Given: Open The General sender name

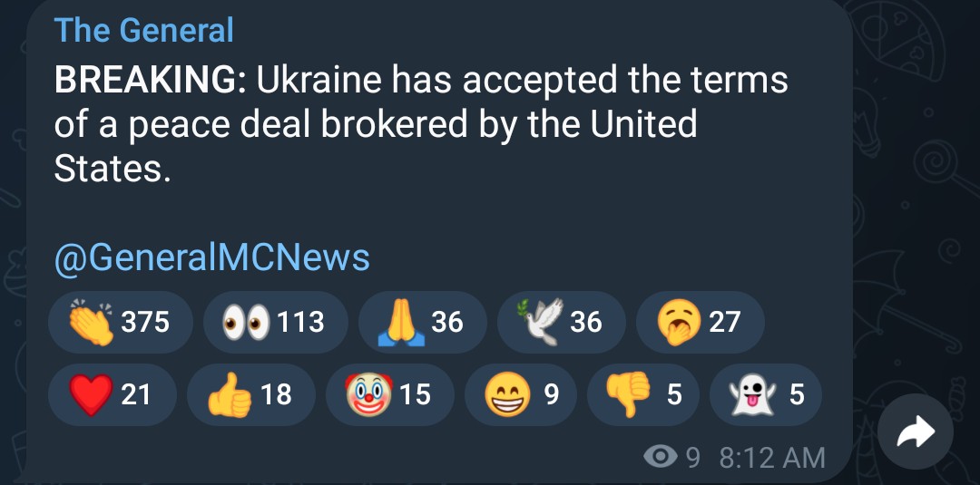Looking at the screenshot, I should [x=144, y=30].
